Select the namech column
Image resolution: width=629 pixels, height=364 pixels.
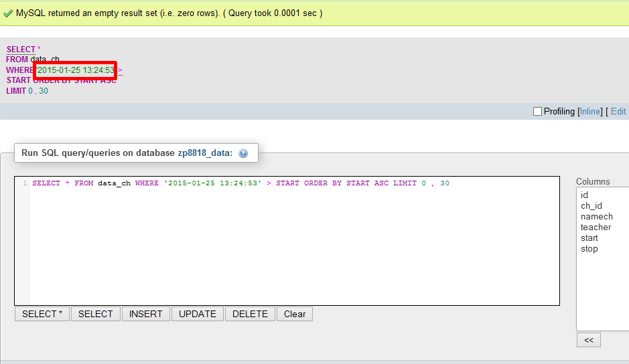[x=596, y=217]
